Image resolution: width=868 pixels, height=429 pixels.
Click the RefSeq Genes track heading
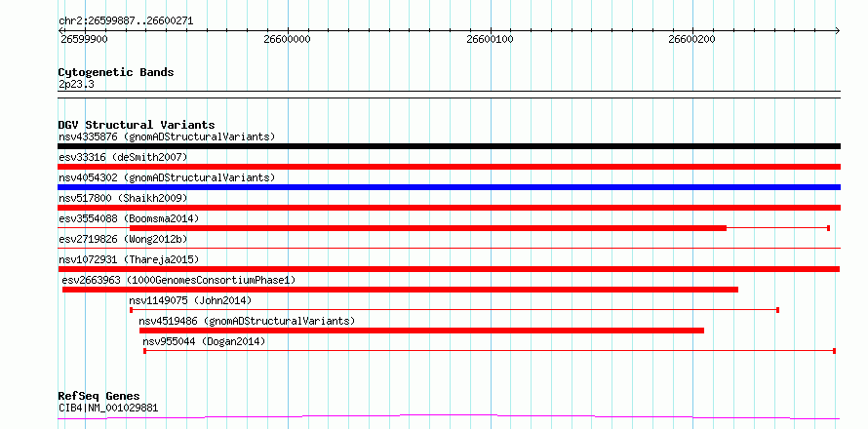tap(99, 396)
